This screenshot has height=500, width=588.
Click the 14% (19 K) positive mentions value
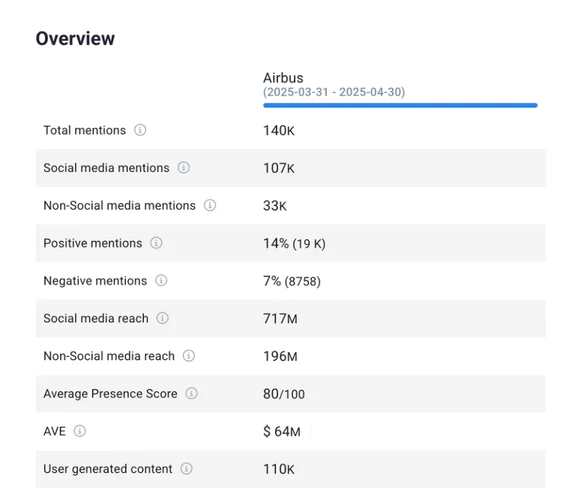[x=294, y=243]
